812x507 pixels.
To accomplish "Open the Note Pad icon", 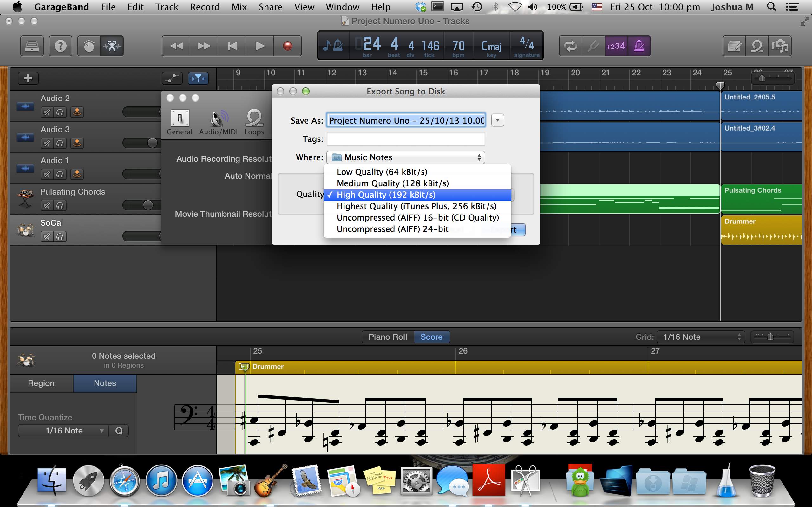I will (735, 46).
